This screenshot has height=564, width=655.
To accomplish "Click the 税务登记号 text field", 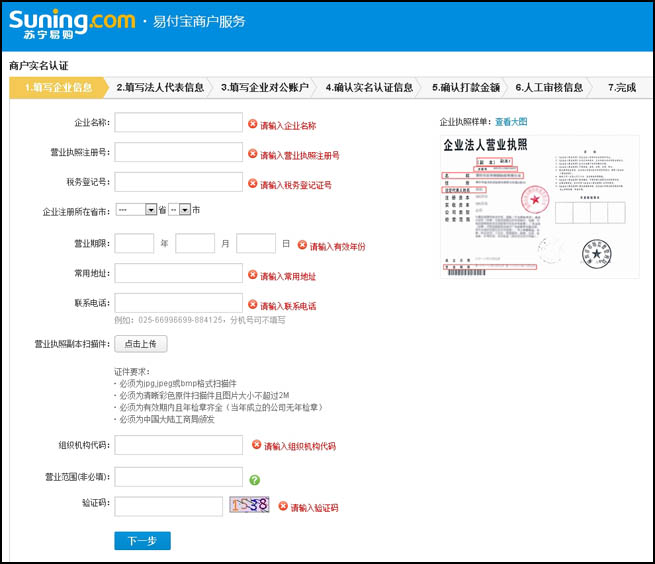I will [x=179, y=182].
